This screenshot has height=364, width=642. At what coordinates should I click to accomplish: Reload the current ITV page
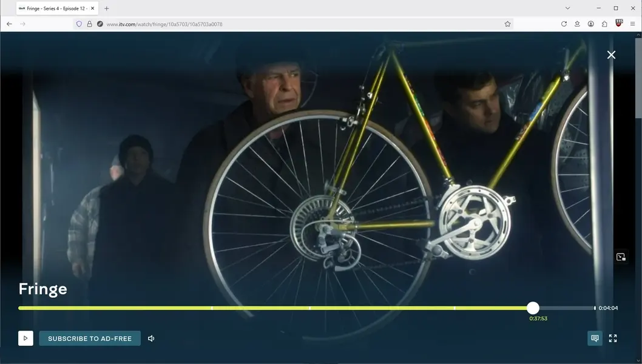pos(564,24)
